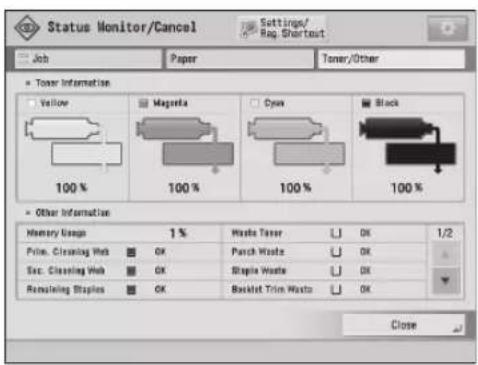Viewport: 478px width, 365px height.
Task: Click the Waste Toner container icon
Action: coord(336,233)
